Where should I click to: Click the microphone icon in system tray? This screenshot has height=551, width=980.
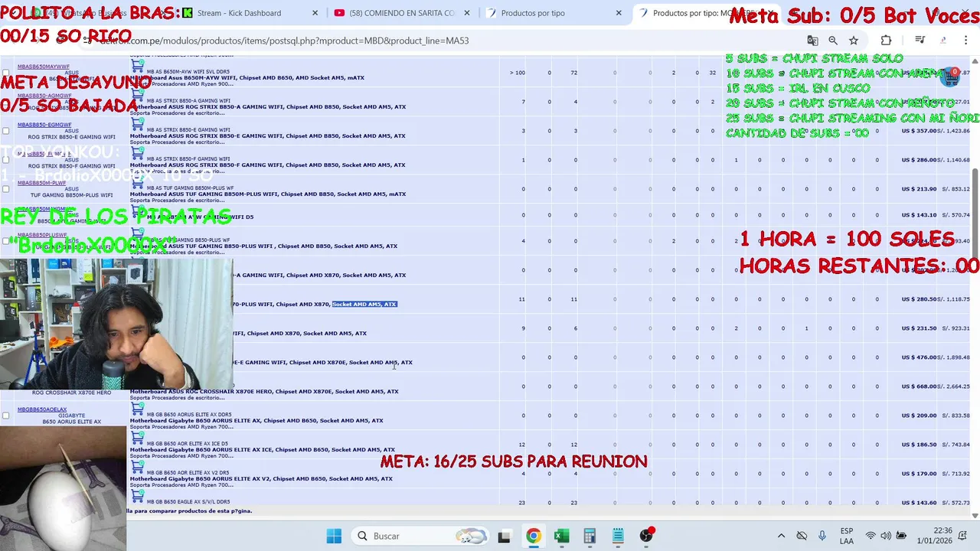(822, 536)
